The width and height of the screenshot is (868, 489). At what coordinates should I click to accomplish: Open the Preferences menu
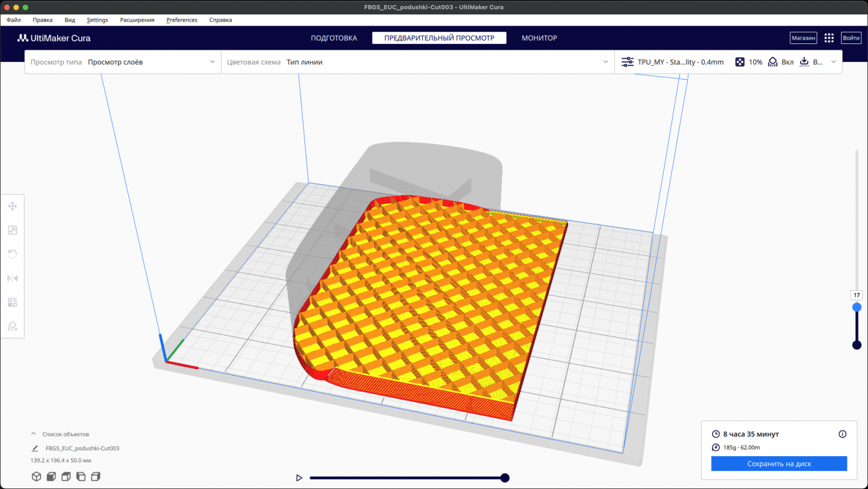[182, 19]
